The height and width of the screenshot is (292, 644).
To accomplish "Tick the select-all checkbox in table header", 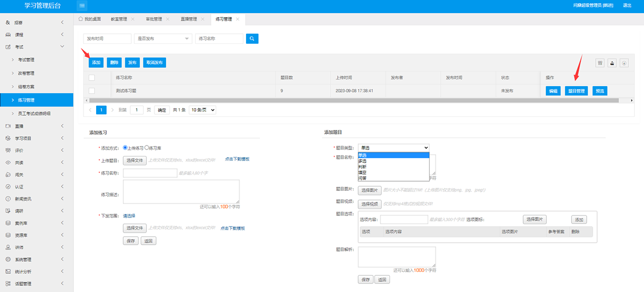I will coord(92,78).
